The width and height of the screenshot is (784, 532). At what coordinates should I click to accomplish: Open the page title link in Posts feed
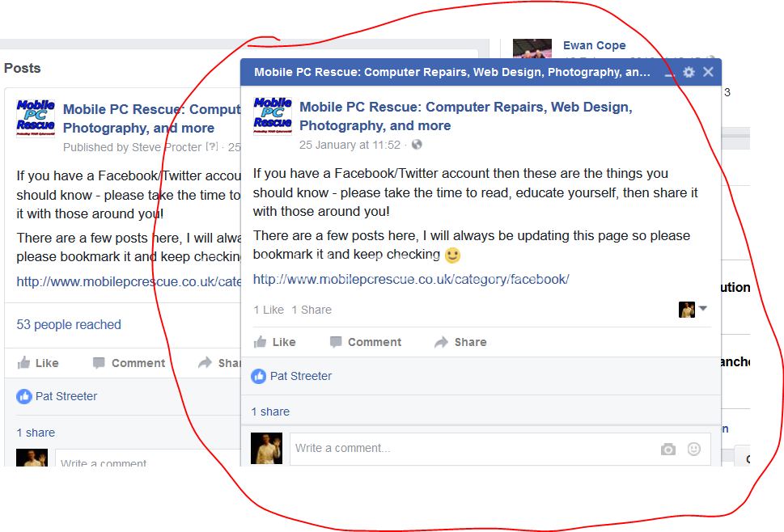tap(152, 119)
